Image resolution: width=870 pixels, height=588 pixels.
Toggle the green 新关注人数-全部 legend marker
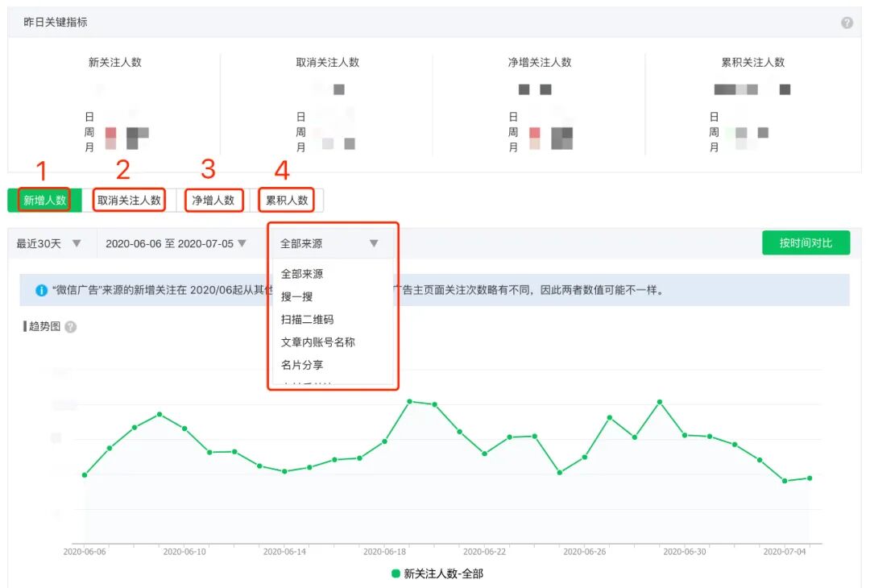(396, 574)
